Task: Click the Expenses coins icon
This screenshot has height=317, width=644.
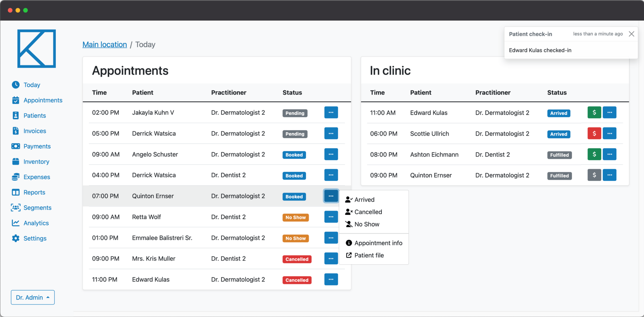Action: pos(16,177)
